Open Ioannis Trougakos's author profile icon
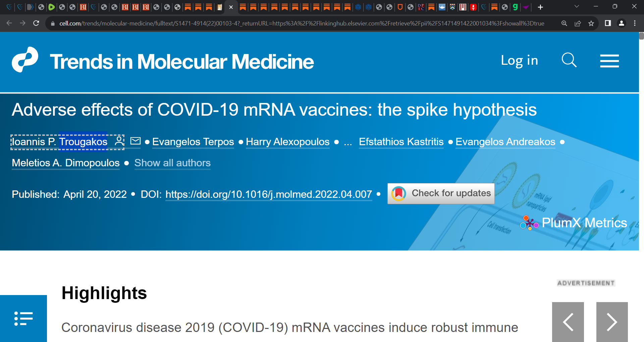This screenshot has height=342, width=644. (x=118, y=141)
